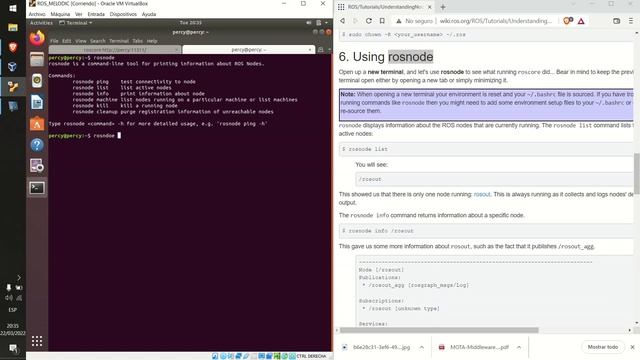This screenshot has height=360, width=640.
Task: Open Brave Rewards triangle icon
Action: pyautogui.click(x=581, y=21)
